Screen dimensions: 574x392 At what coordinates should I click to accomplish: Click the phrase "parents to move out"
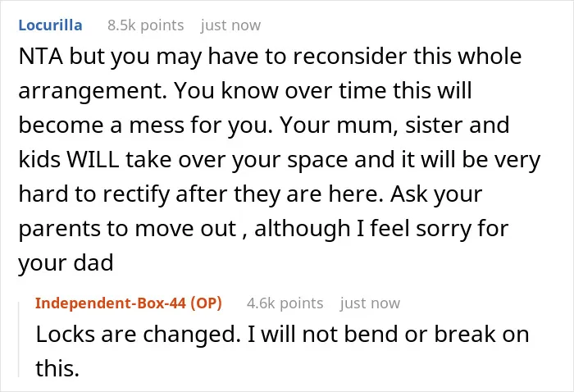(x=127, y=229)
